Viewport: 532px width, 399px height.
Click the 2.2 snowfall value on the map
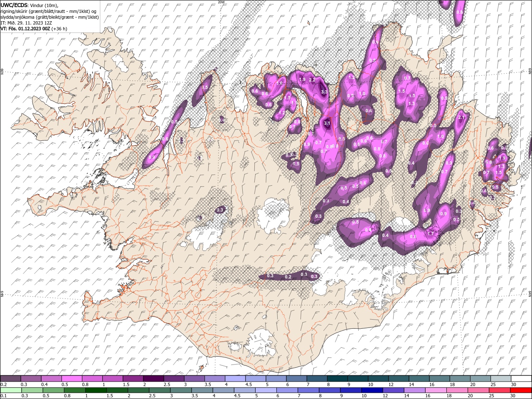313,80
